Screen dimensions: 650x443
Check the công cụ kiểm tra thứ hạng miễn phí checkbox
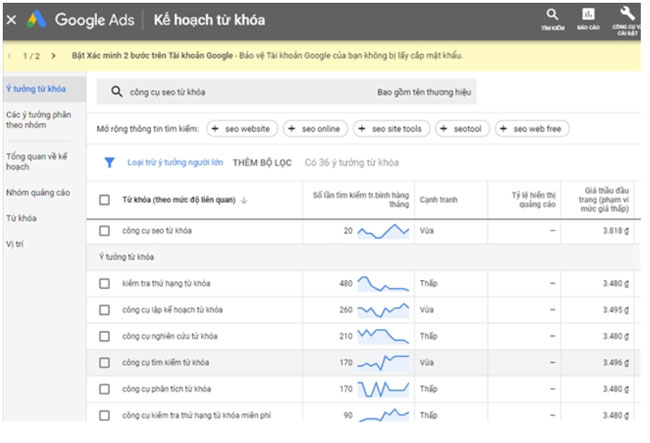point(104,415)
